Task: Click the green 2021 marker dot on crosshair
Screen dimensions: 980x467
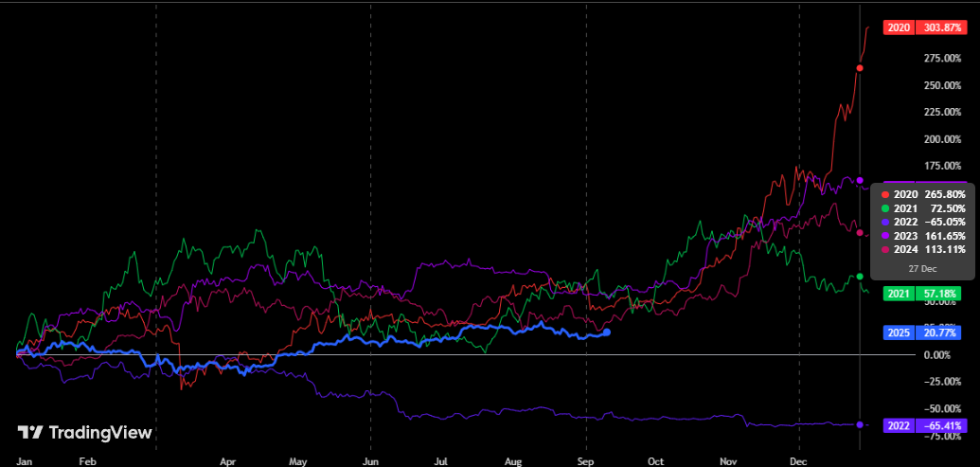Action: (x=860, y=277)
